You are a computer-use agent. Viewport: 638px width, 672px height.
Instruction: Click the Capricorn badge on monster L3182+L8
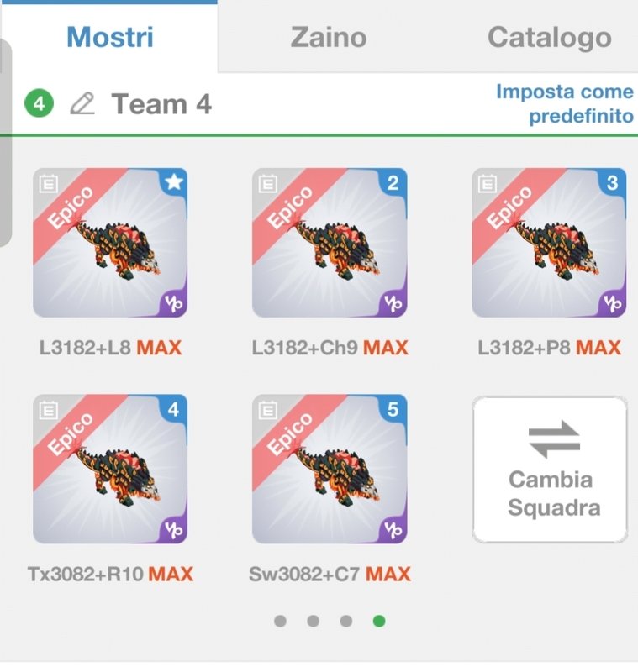173,302
